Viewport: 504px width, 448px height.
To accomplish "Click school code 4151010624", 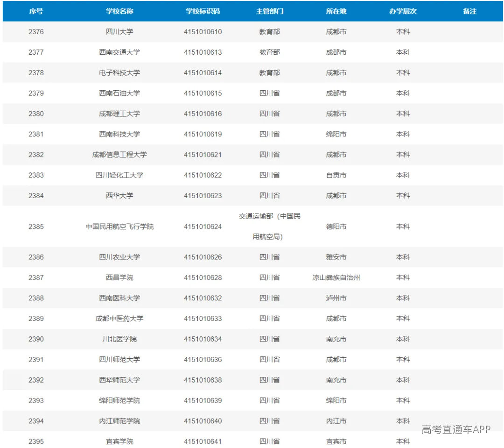I will [x=203, y=227].
